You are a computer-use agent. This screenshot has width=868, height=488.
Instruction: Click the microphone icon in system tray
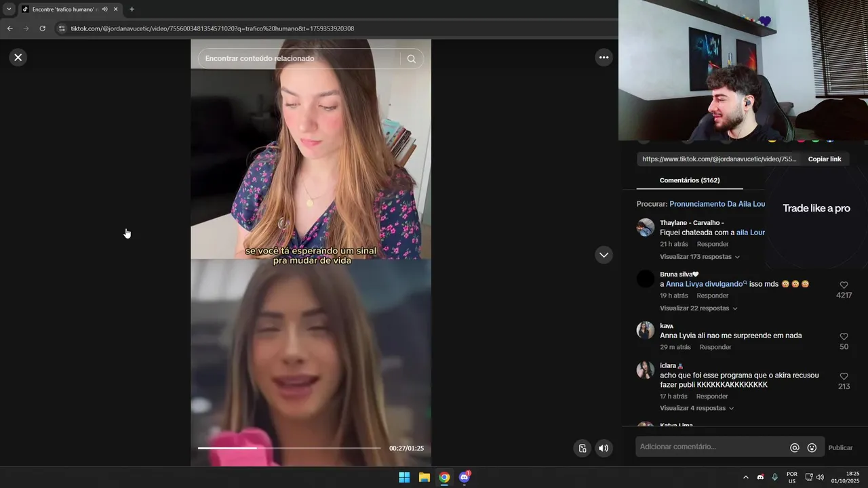[774, 477]
